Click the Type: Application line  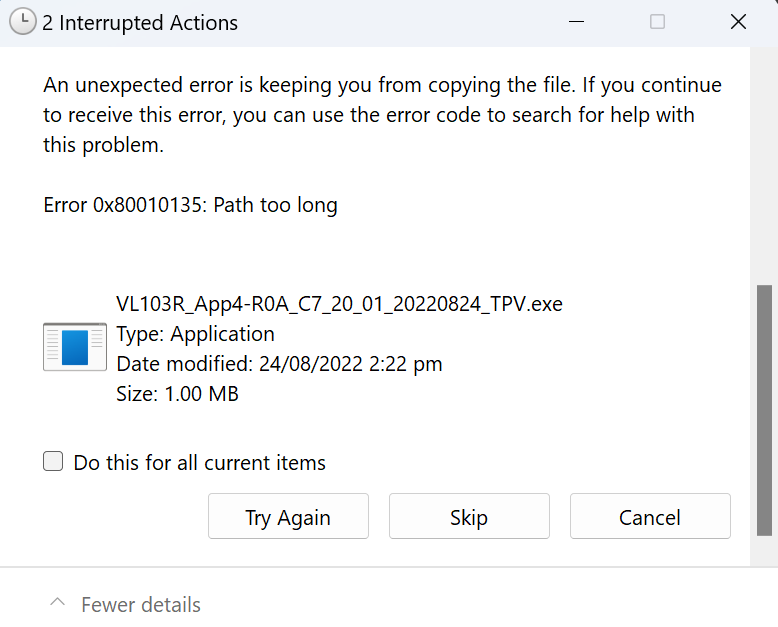pyautogui.click(x=195, y=334)
